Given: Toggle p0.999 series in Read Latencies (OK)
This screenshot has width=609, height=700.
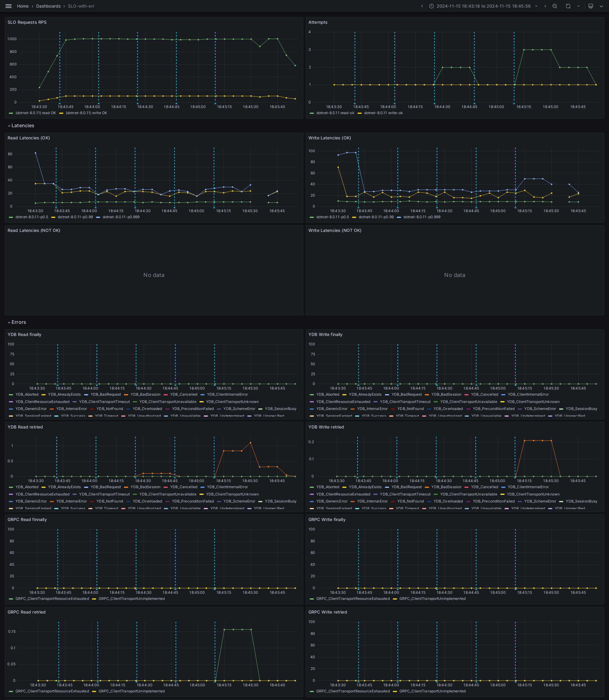Looking at the screenshot, I should [121, 217].
